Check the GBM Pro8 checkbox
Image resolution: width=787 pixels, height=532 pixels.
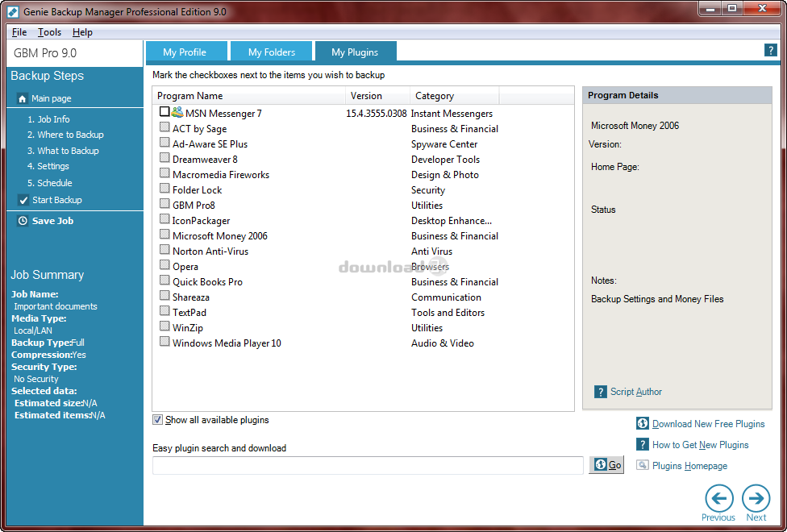164,203
